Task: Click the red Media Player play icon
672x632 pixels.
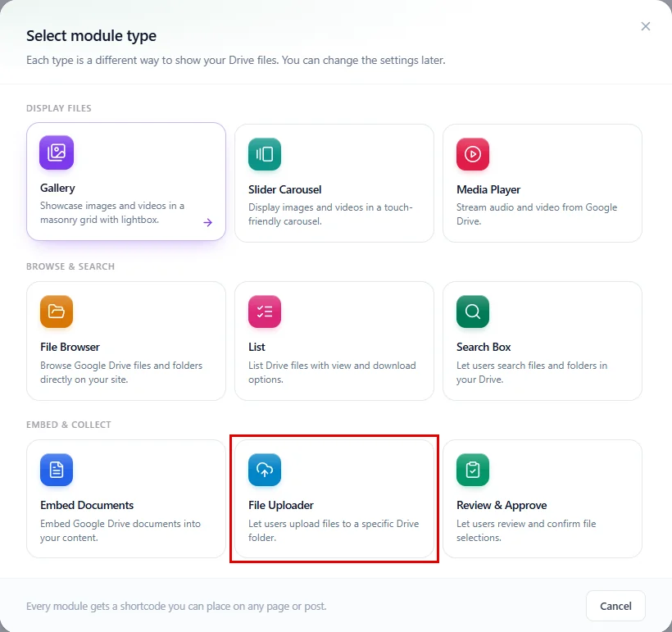Action: (x=473, y=154)
